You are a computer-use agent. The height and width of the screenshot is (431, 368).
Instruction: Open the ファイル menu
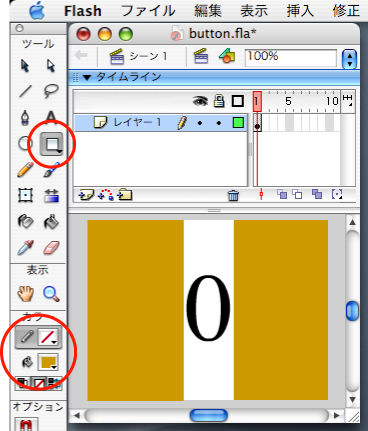(x=148, y=11)
